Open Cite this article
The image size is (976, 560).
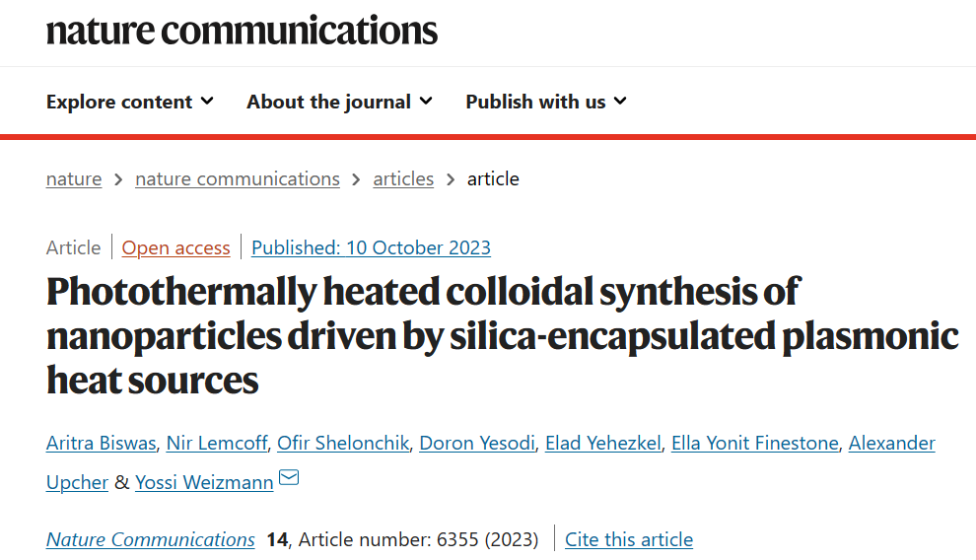click(x=629, y=539)
